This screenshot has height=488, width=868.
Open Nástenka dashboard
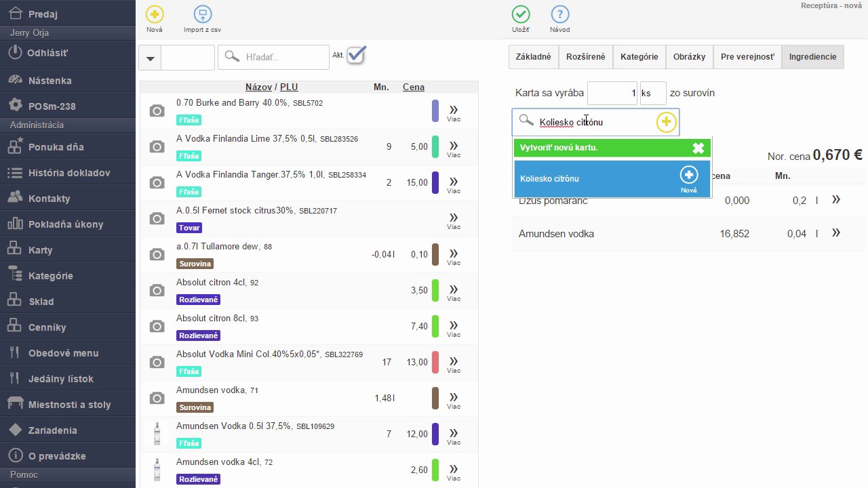coord(68,81)
